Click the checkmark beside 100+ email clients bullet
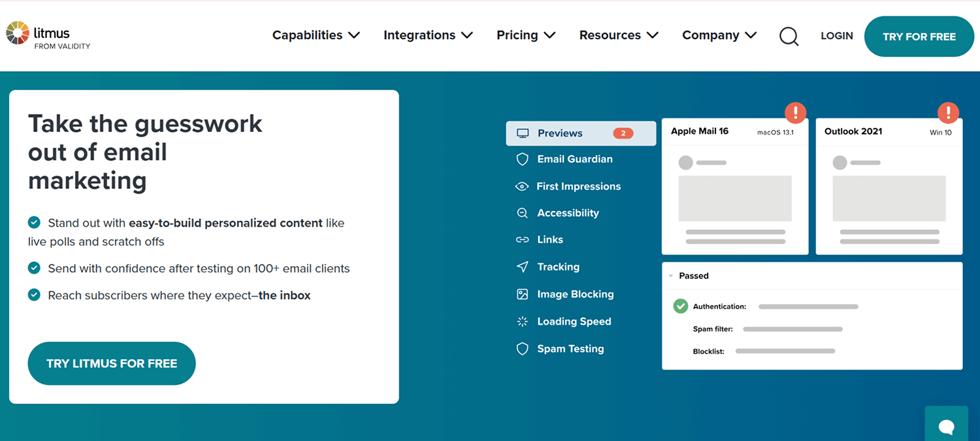Viewport: 980px width, 441px height. 34,268
